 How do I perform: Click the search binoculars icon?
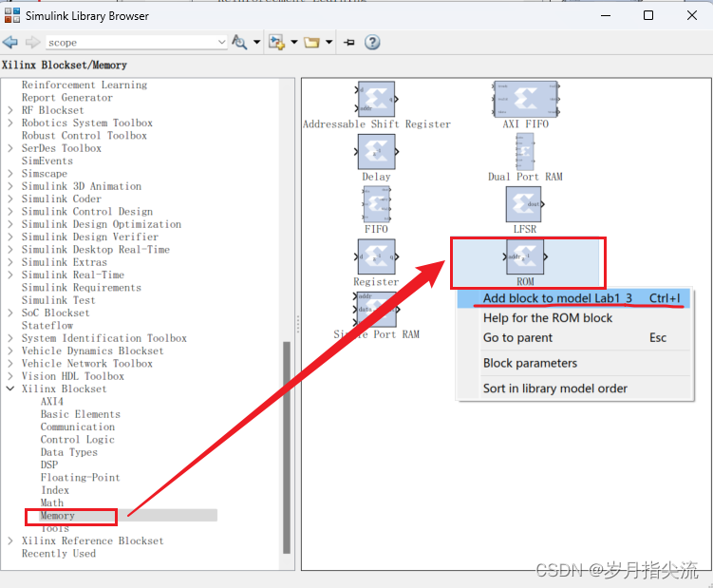pyautogui.click(x=239, y=43)
